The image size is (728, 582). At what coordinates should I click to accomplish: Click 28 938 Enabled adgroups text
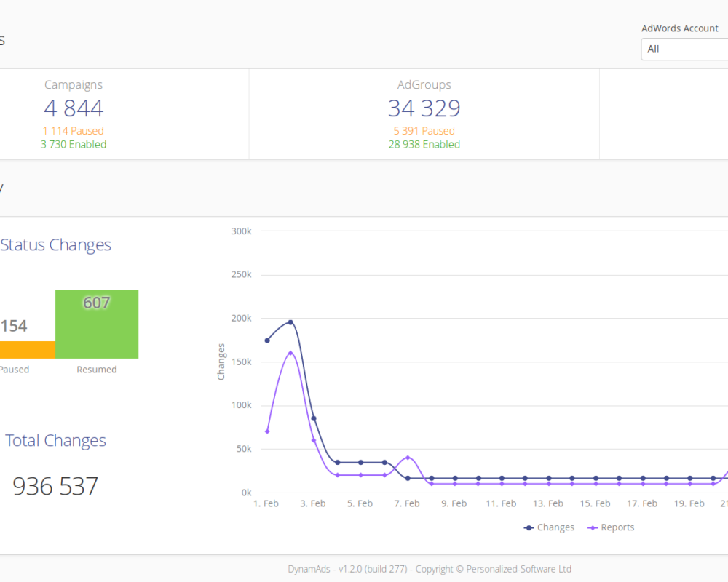(x=424, y=144)
